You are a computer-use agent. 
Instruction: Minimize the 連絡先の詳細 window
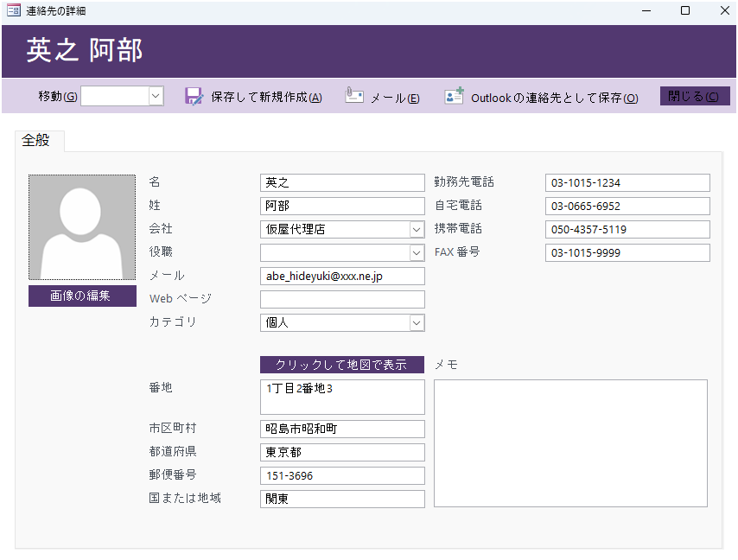[x=646, y=11]
